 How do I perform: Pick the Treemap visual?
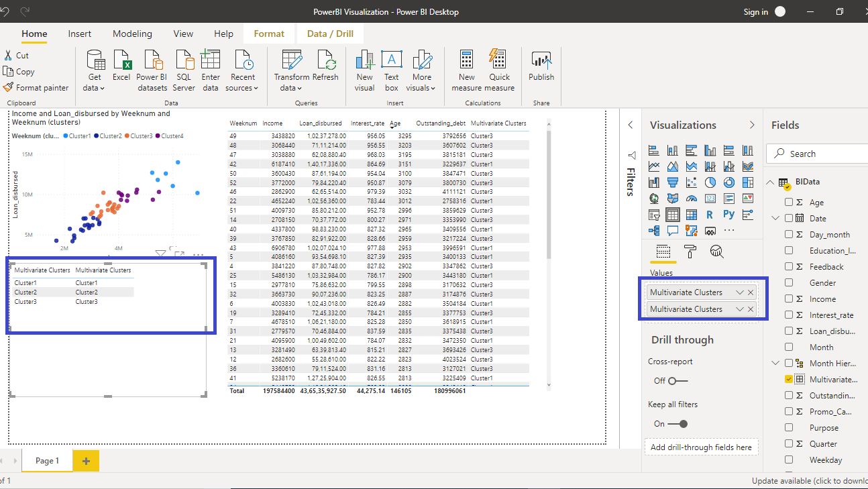tap(748, 182)
